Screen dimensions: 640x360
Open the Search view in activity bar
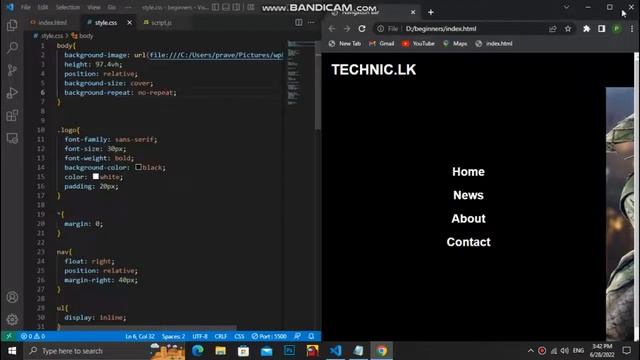12,48
